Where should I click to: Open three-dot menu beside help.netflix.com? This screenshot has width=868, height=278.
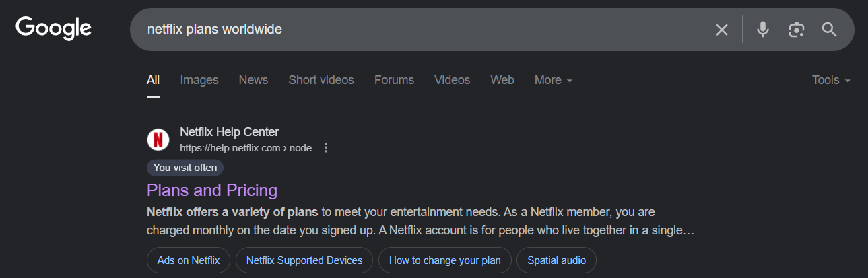coord(327,147)
